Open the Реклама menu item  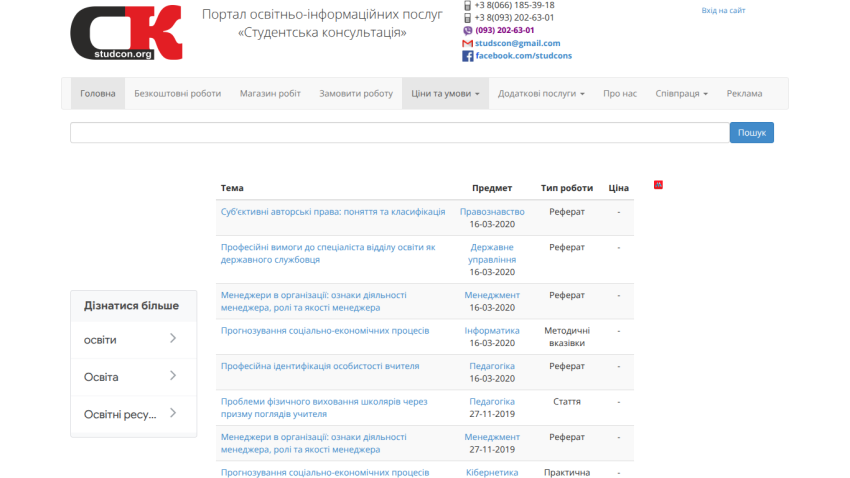(x=744, y=93)
